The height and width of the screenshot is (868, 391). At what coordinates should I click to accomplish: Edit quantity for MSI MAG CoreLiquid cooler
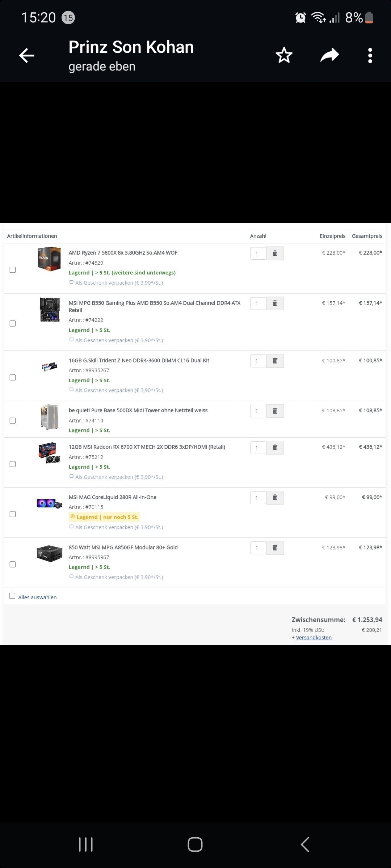[258, 498]
